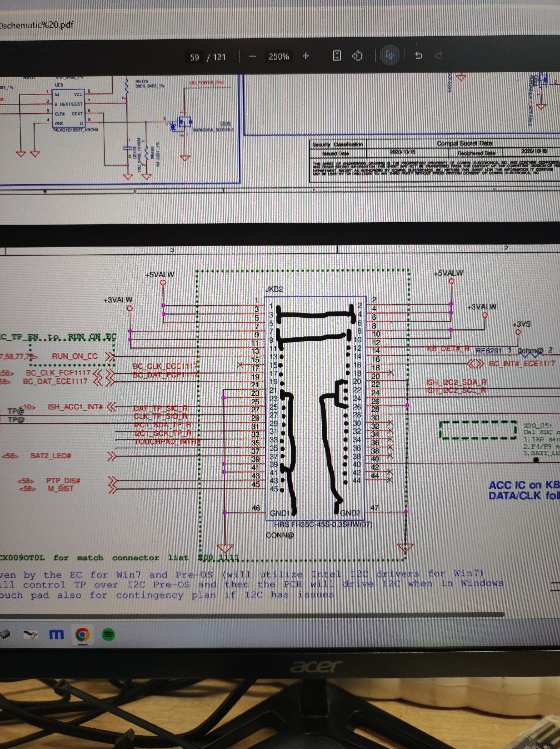560x749 pixels.
Task: Click the JKB2 connector label
Action: click(x=274, y=289)
